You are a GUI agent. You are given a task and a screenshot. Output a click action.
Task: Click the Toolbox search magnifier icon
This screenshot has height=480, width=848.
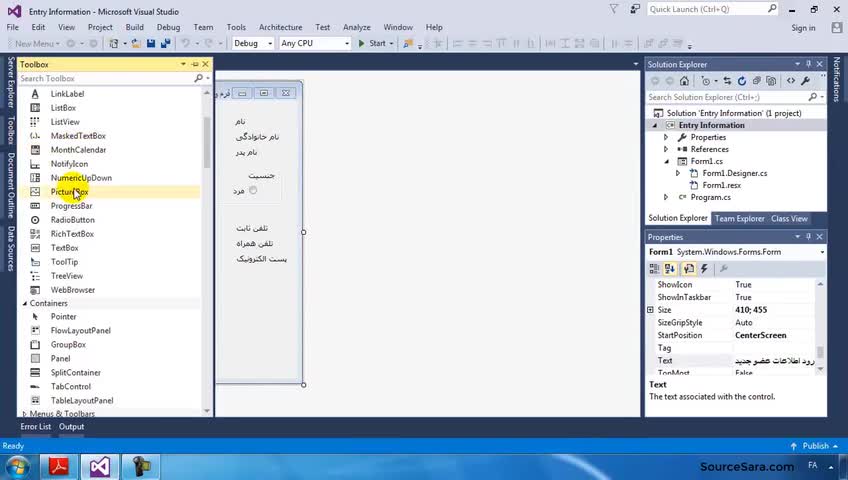[198, 78]
